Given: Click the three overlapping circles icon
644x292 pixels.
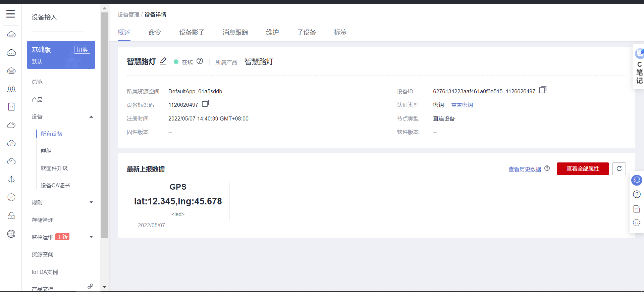Looking at the screenshot, I should click(x=11, y=215).
